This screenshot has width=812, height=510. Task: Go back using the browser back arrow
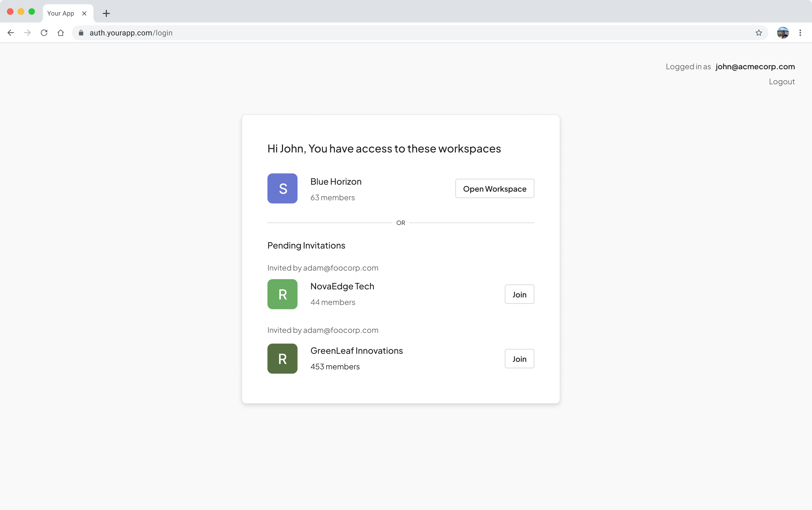click(11, 33)
